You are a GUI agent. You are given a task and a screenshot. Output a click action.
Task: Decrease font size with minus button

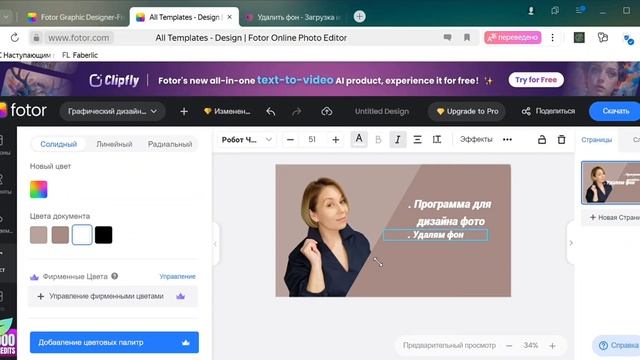click(x=290, y=140)
